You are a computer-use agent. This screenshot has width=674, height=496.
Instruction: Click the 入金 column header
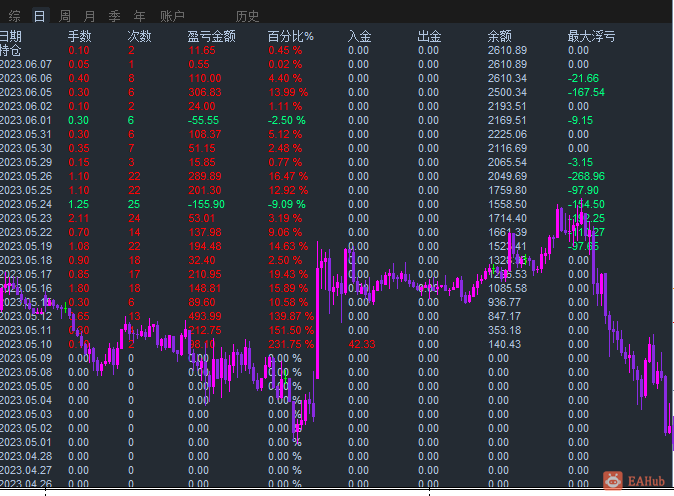tap(359, 36)
